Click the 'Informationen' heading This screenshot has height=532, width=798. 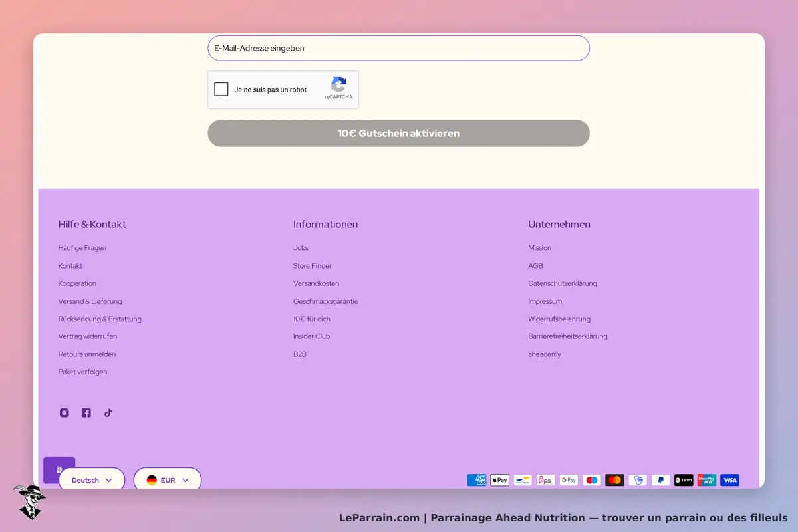[x=326, y=225]
